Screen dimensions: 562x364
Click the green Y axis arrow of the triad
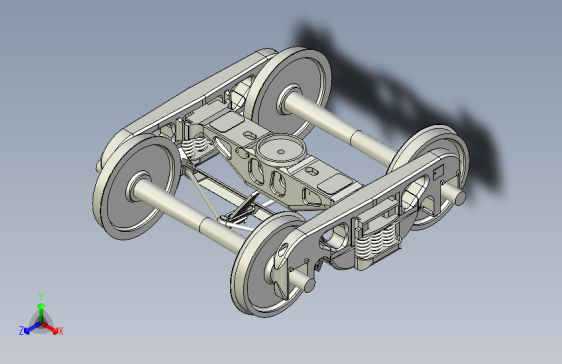[x=41, y=312]
